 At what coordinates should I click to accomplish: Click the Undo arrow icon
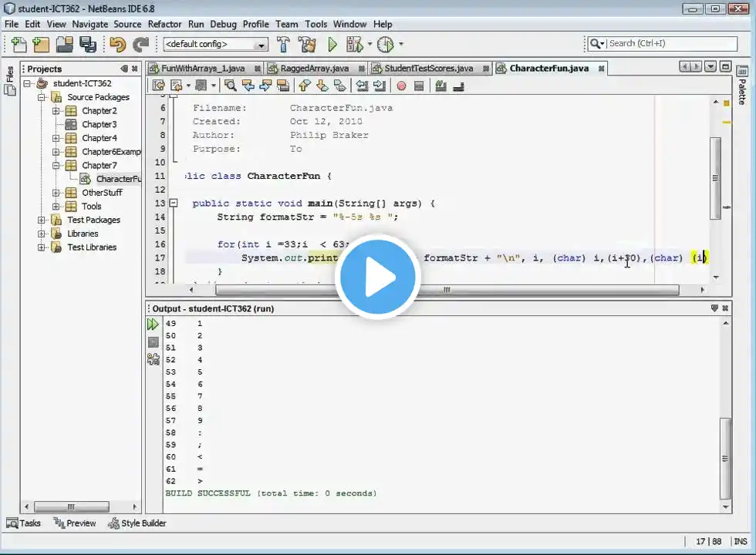(117, 45)
